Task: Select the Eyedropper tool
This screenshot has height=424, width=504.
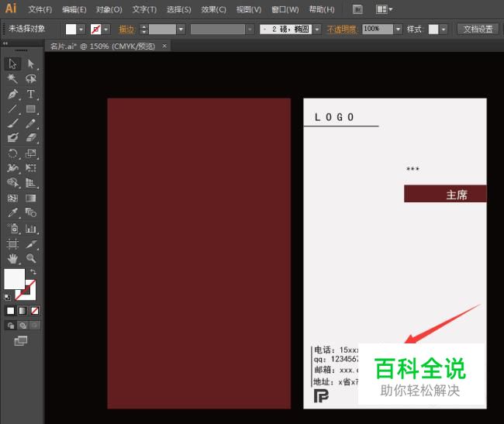Action: [x=12, y=212]
